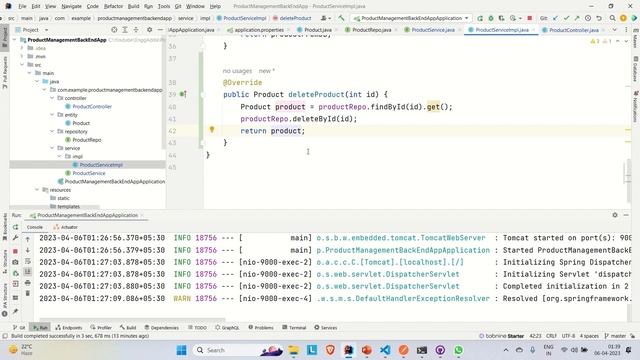The width and height of the screenshot is (640, 360).
Task: Click the red Stop button in the top toolbar
Action: 530,18
